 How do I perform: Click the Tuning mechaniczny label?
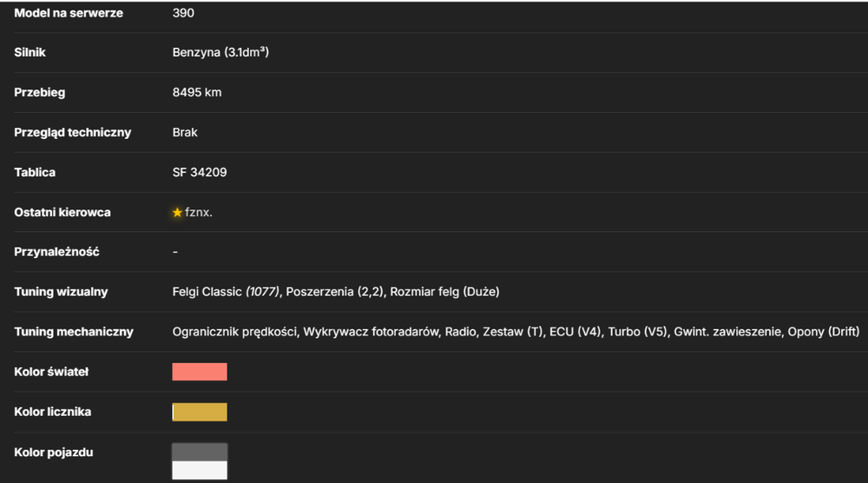[x=74, y=332]
